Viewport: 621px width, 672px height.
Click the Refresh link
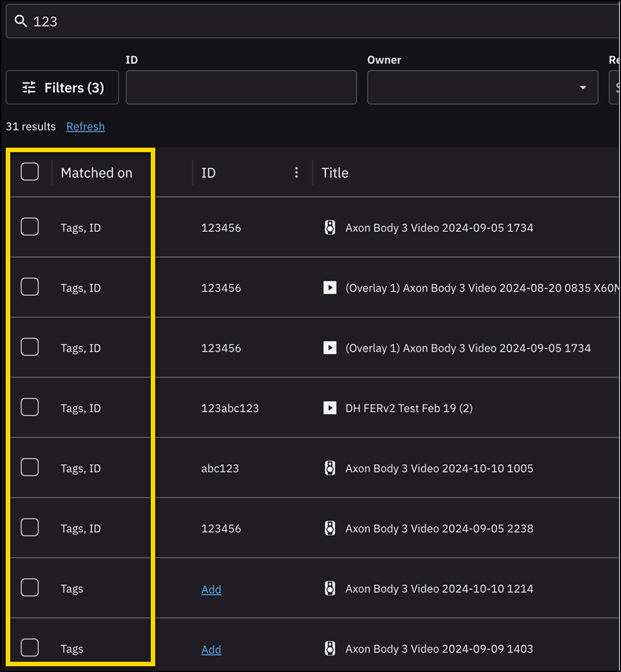[x=85, y=126]
